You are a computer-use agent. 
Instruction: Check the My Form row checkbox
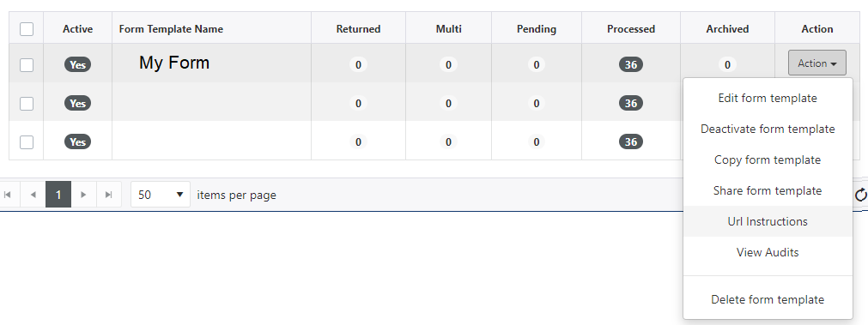point(27,64)
